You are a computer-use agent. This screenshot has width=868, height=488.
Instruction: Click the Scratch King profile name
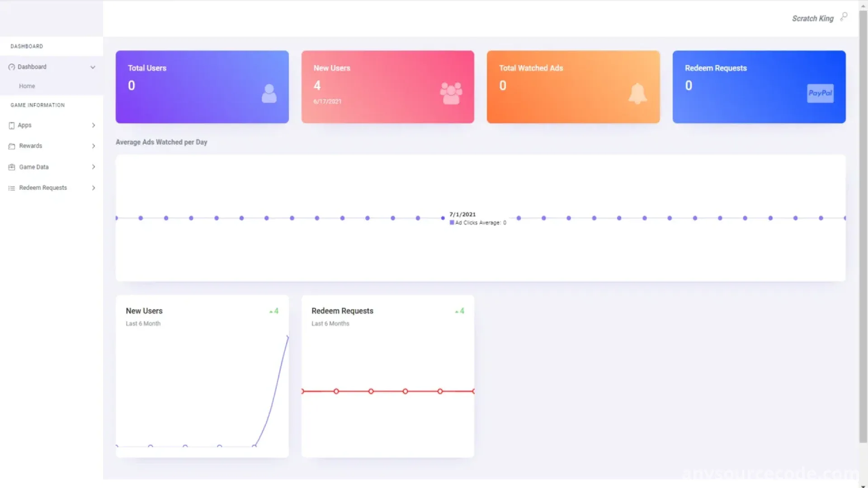[x=812, y=19]
